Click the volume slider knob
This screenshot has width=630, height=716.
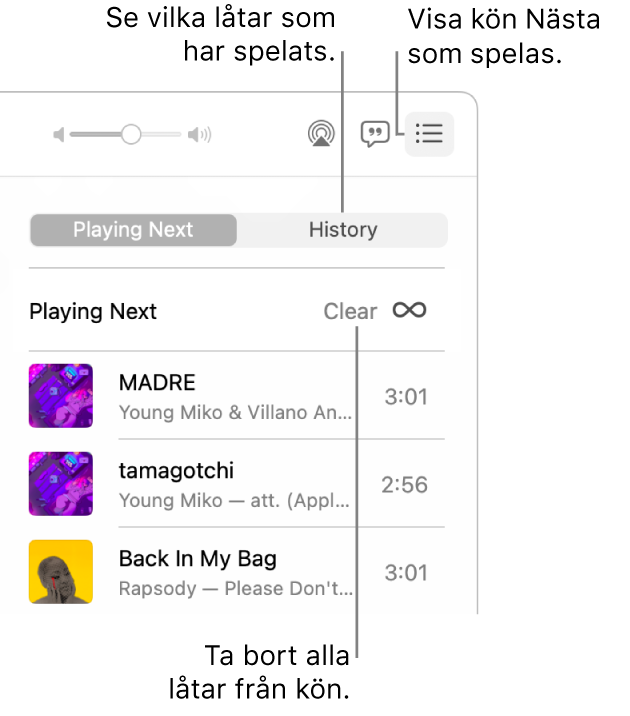[130, 135]
